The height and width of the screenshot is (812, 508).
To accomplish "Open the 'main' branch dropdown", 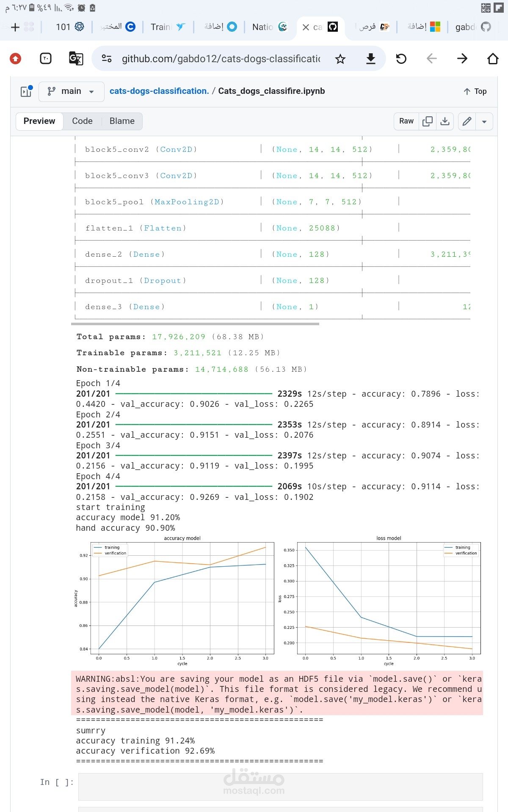I will click(x=71, y=91).
